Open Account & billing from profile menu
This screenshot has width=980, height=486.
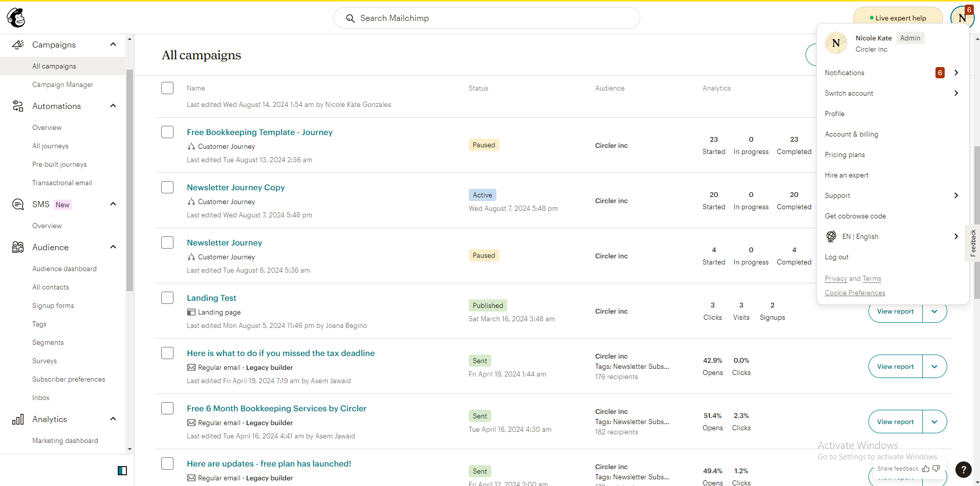tap(851, 134)
